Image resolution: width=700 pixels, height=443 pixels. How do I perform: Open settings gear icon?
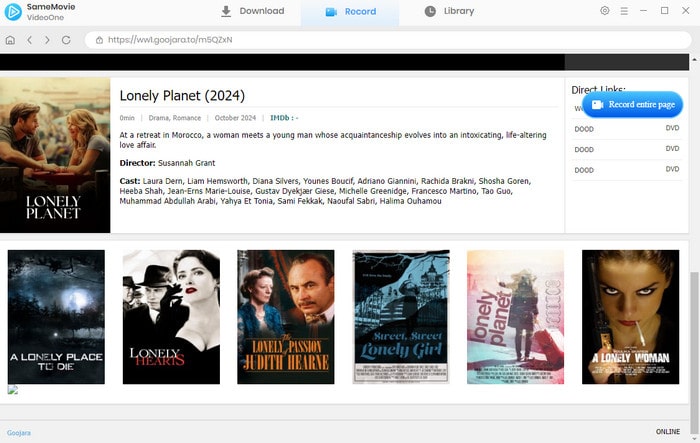[604, 11]
